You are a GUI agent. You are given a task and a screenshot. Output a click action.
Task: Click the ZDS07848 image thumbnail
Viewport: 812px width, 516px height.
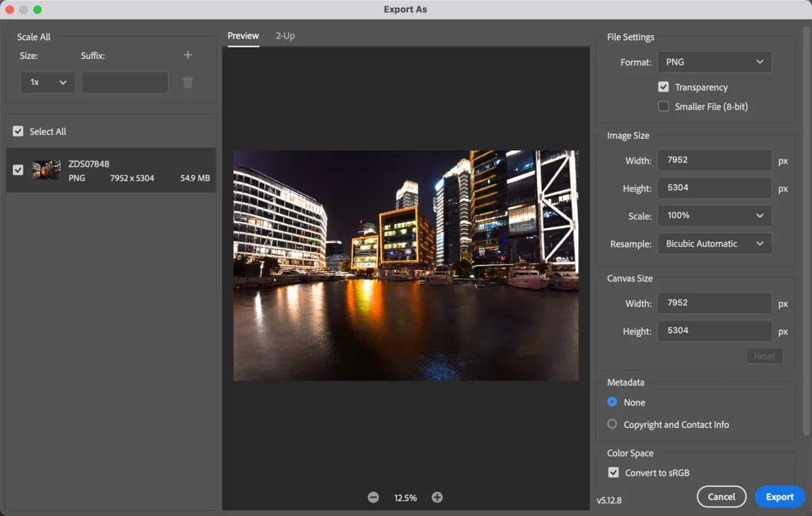pyautogui.click(x=46, y=170)
